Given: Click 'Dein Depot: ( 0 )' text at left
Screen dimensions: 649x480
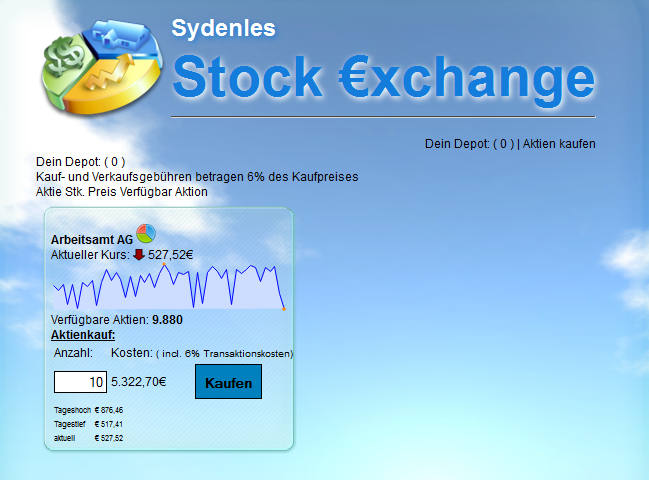Looking at the screenshot, I should [x=80, y=162].
